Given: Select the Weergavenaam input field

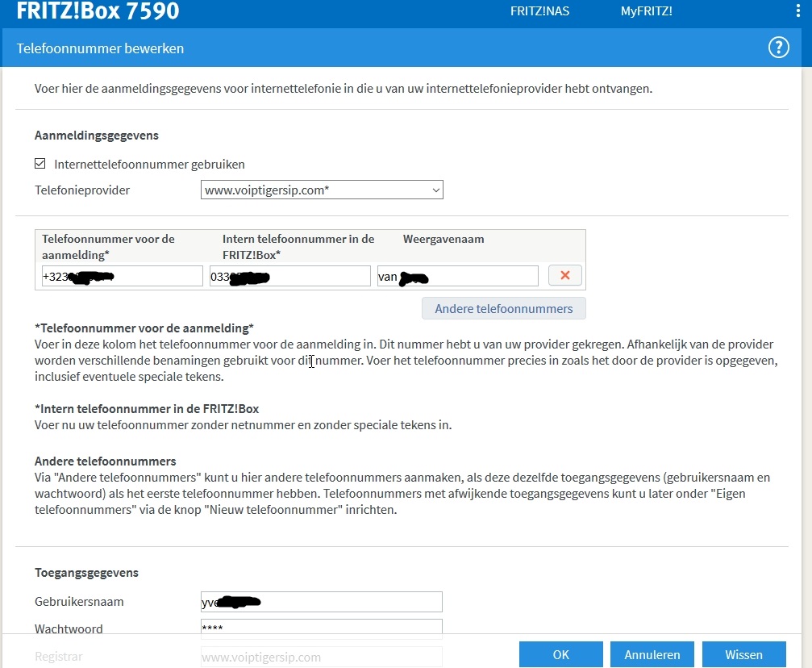Looking at the screenshot, I should [457, 277].
